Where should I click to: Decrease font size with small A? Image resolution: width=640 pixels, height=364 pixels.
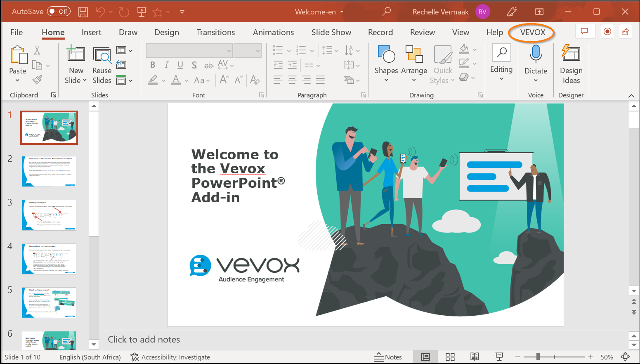click(x=239, y=80)
